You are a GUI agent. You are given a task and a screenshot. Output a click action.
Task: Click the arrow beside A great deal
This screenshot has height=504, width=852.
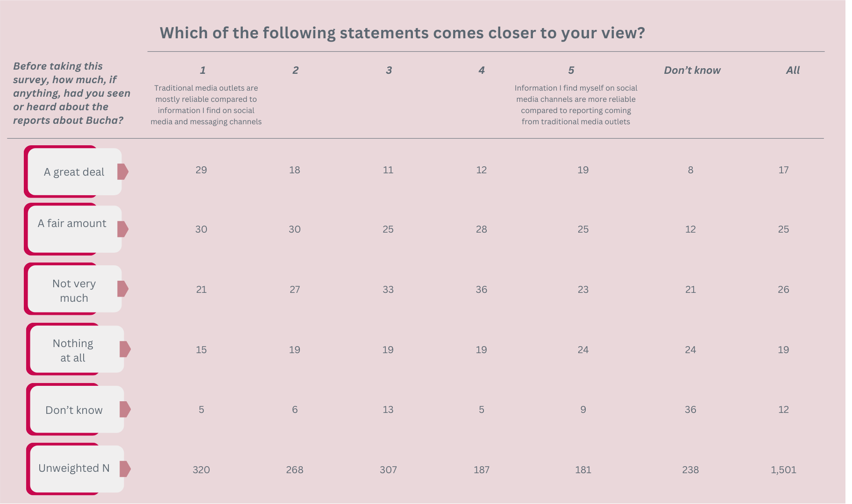pyautogui.click(x=123, y=172)
